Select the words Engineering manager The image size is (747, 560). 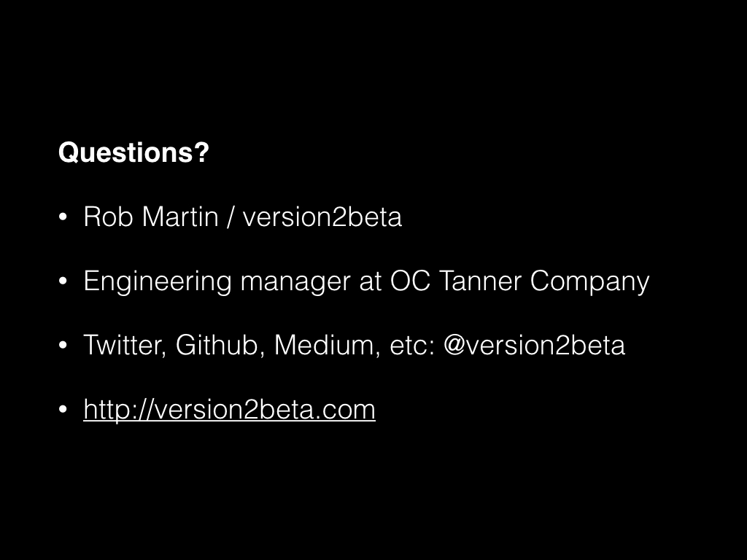coord(217,281)
